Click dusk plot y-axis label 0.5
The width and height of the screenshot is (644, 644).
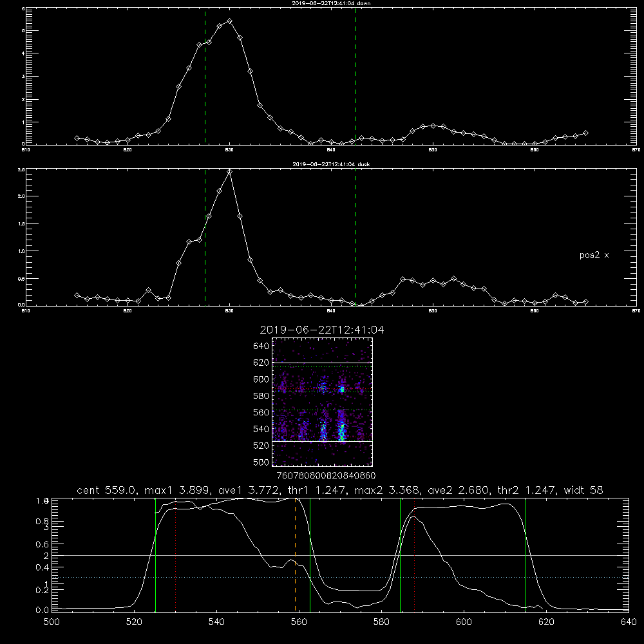22,278
